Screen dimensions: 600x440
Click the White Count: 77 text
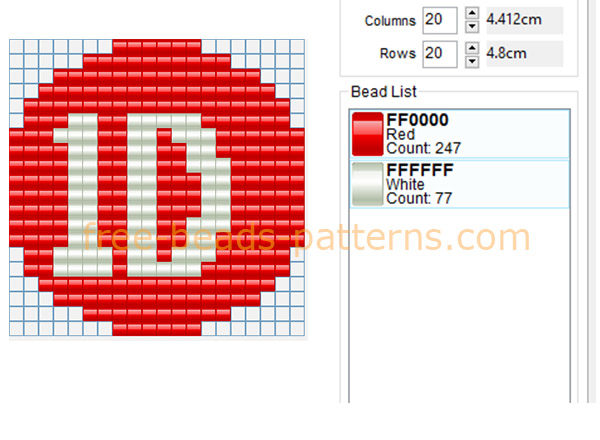419,198
